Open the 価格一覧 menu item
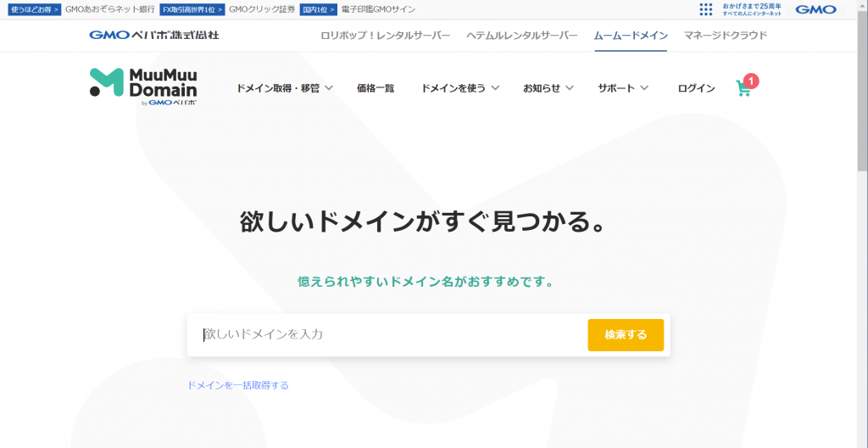Image resolution: width=868 pixels, height=448 pixels. (376, 88)
